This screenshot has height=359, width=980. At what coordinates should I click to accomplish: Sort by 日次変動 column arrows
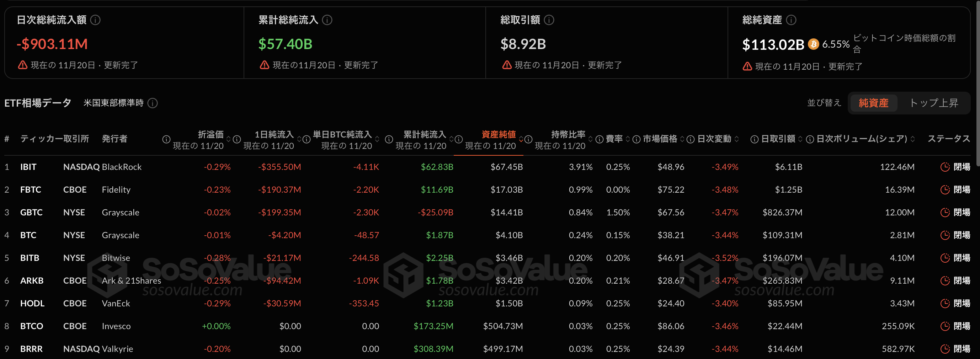coord(736,139)
